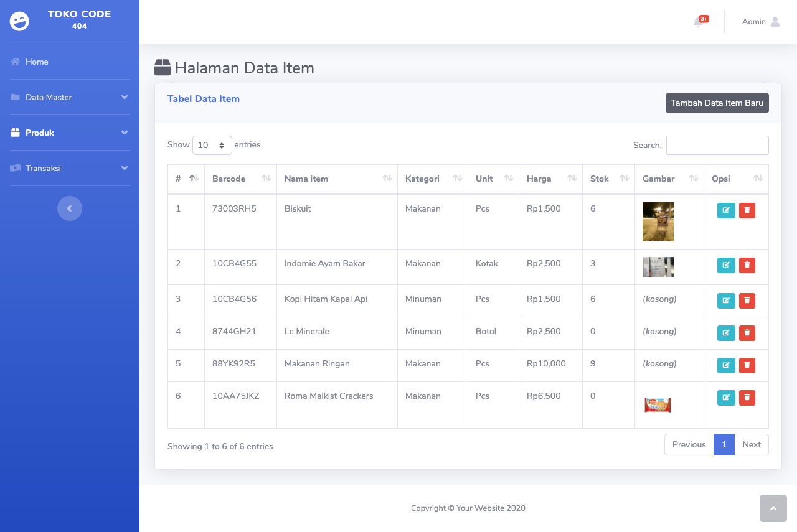The height and width of the screenshot is (532, 797).
Task: Click the scroll-to-top arrow button
Action: point(773,508)
